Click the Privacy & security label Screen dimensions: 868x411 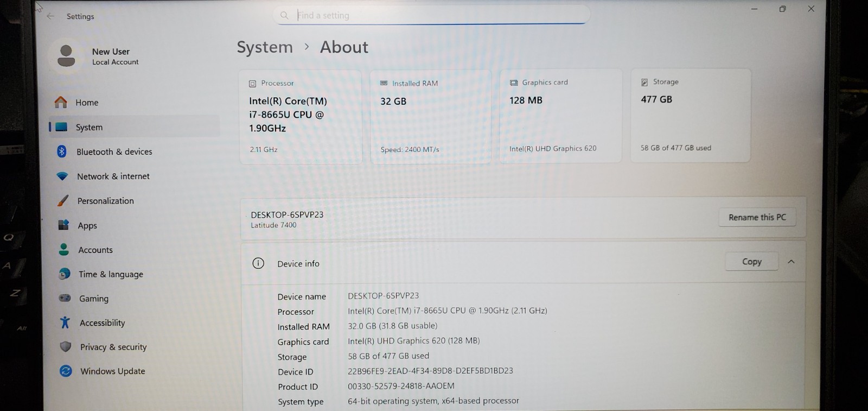pos(113,347)
